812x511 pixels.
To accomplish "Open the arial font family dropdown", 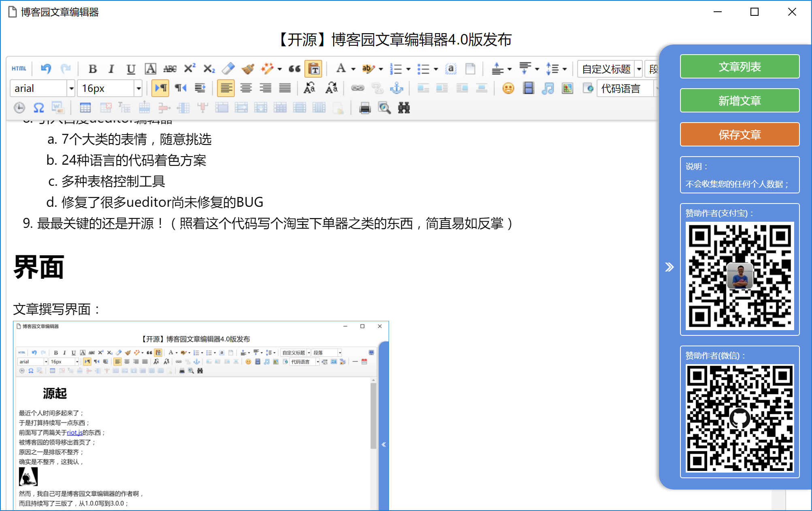I will [71, 88].
